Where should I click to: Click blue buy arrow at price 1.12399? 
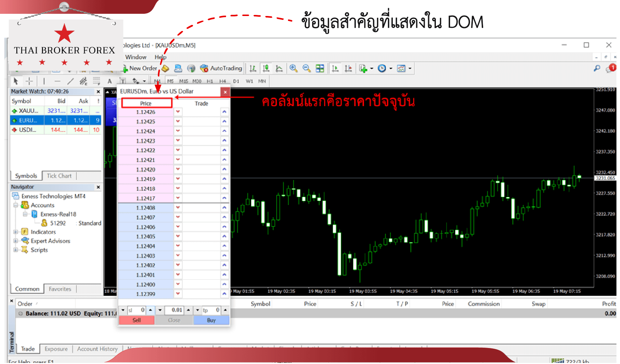(224, 294)
